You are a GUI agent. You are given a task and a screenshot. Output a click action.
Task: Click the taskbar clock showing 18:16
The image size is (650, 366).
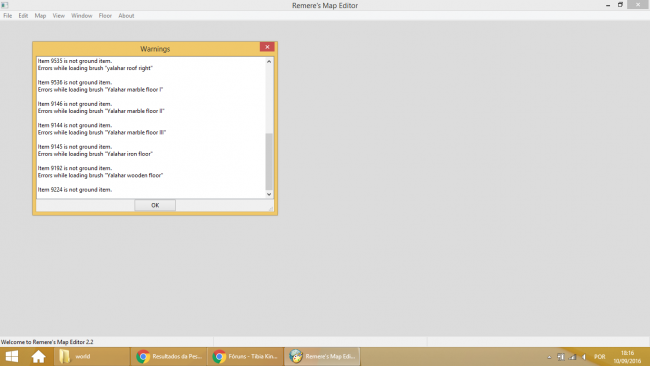(x=627, y=357)
